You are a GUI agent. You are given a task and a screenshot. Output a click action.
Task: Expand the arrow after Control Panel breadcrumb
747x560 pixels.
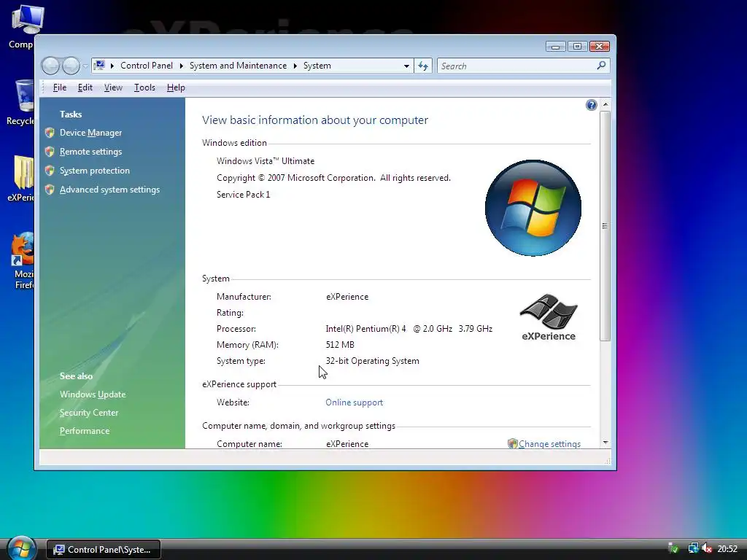[181, 66]
